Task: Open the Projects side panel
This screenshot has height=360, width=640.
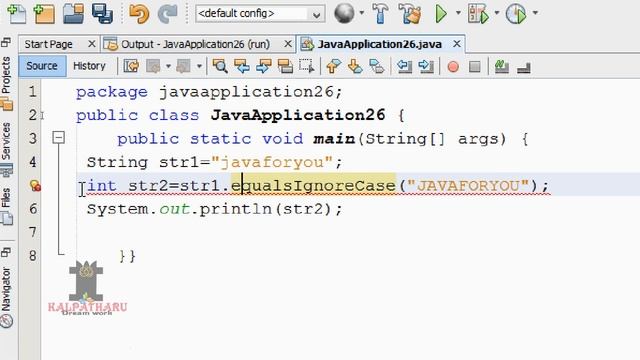Action: [7, 83]
